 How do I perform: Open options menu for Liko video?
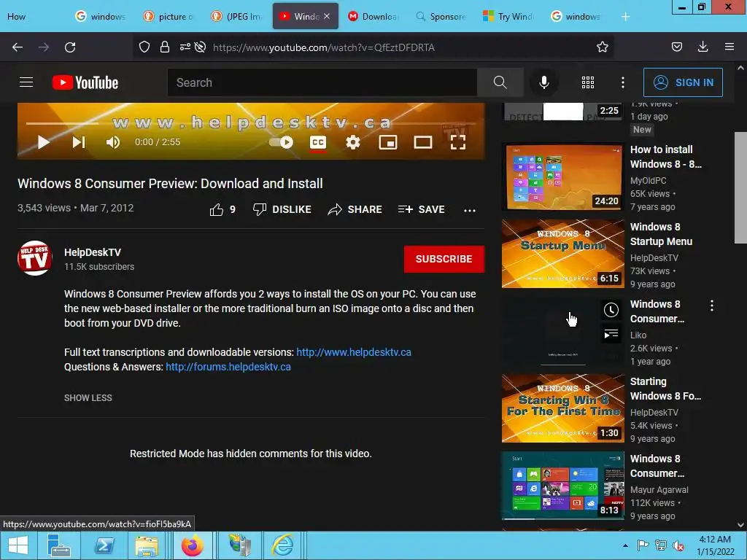[712, 306]
